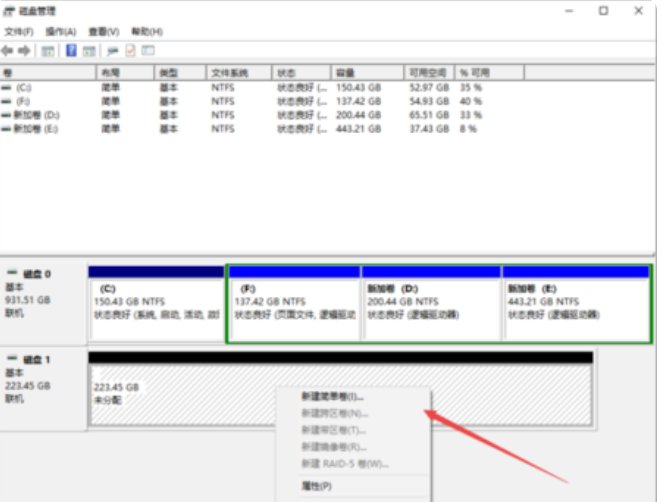Sort by the 布局 column header

125,73
